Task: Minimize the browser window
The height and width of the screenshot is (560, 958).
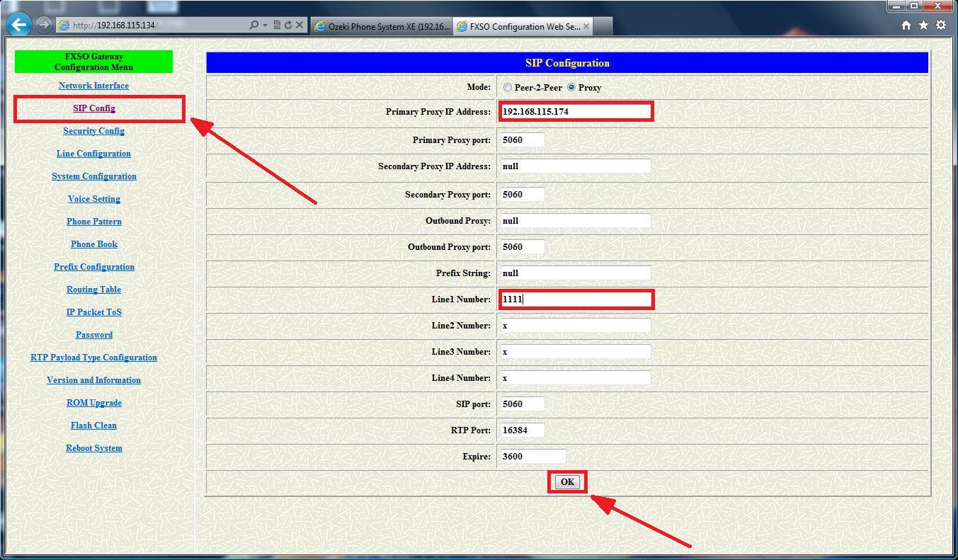Action: [x=896, y=6]
